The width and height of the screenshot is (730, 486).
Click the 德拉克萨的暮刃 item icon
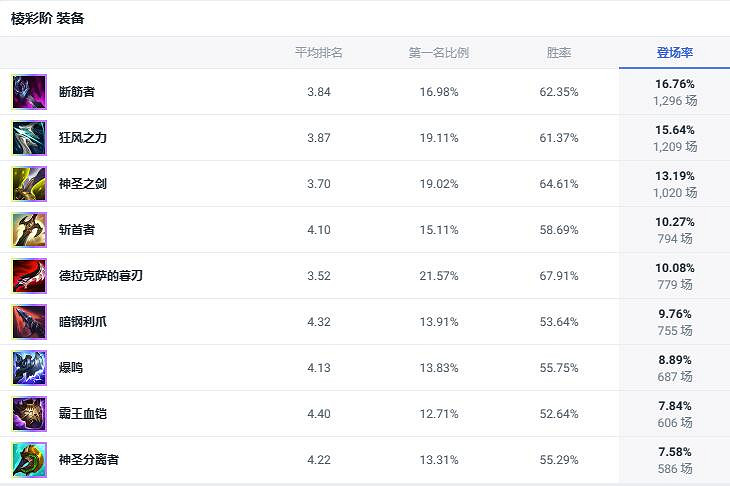pos(29,276)
